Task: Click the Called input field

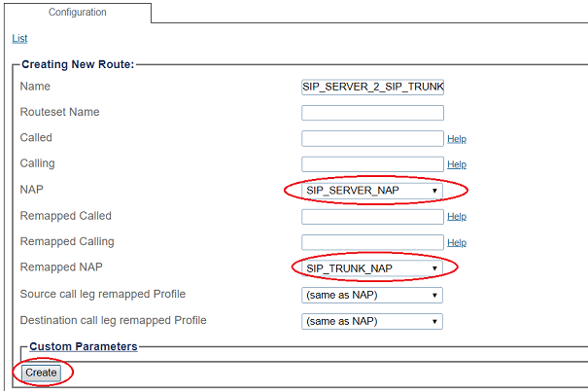Action: (372, 139)
